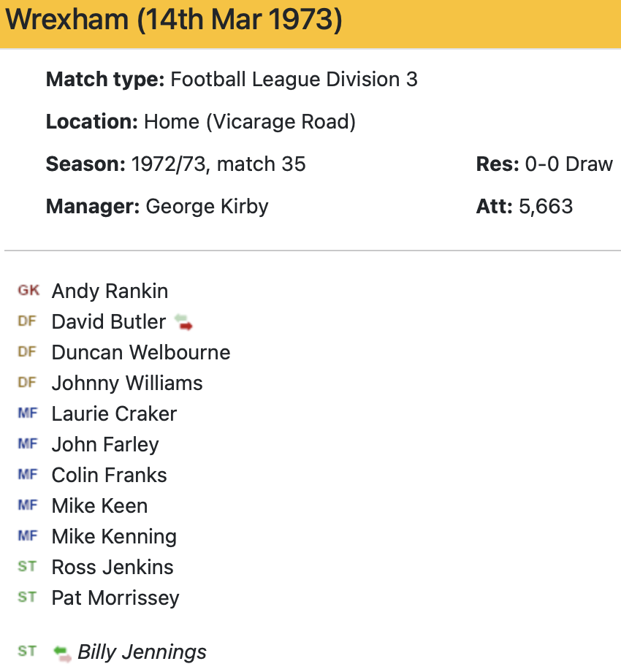Image resolution: width=621 pixels, height=672 pixels.
Task: Click the MF badge beside Laurie Craker
Action: [27, 413]
